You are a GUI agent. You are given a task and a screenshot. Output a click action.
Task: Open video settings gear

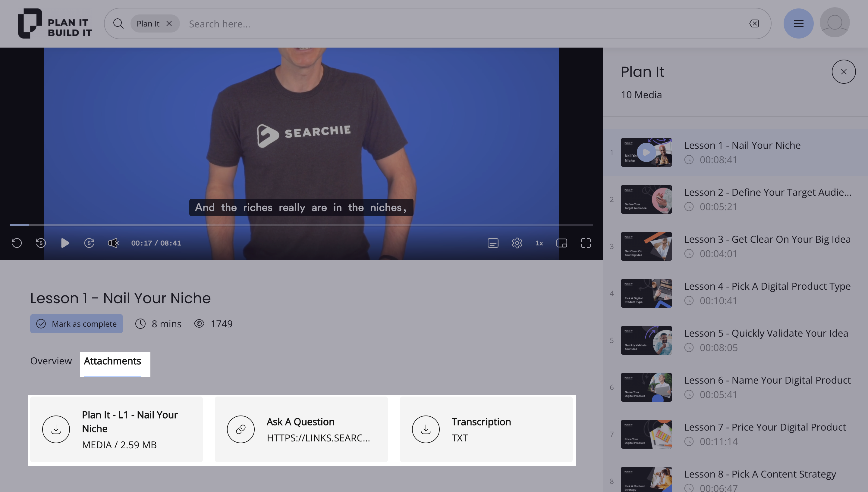pyautogui.click(x=517, y=243)
